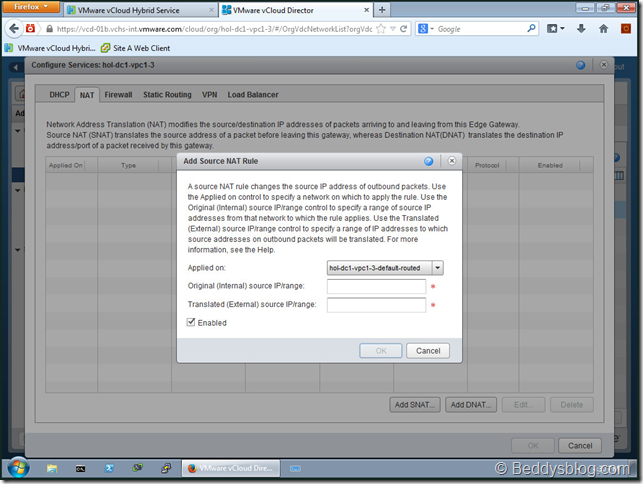Open Firefox taskbar button VMware vCloud Director
The height and width of the screenshot is (484, 643).
pos(231,468)
